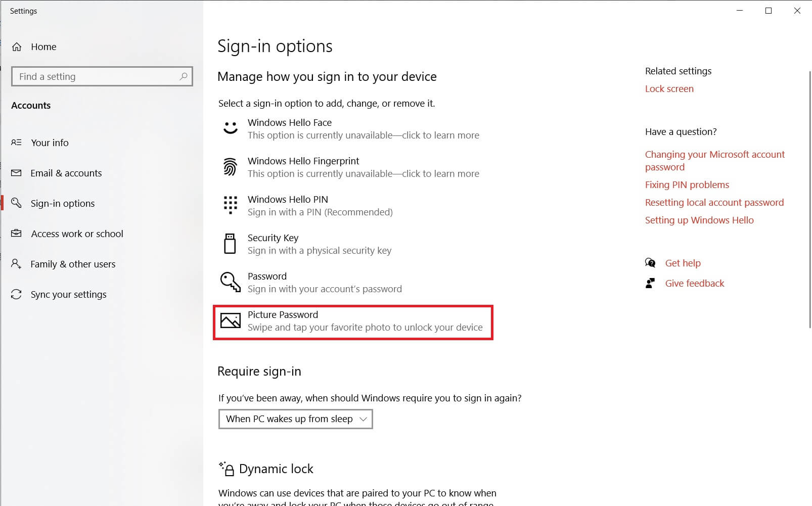Click the Access work or school briefcase icon
This screenshot has height=506, width=812.
point(16,233)
